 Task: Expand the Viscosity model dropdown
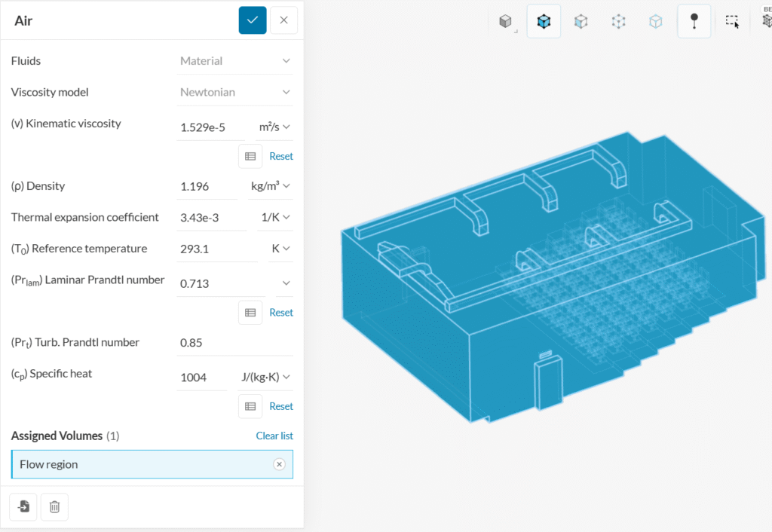(x=235, y=92)
